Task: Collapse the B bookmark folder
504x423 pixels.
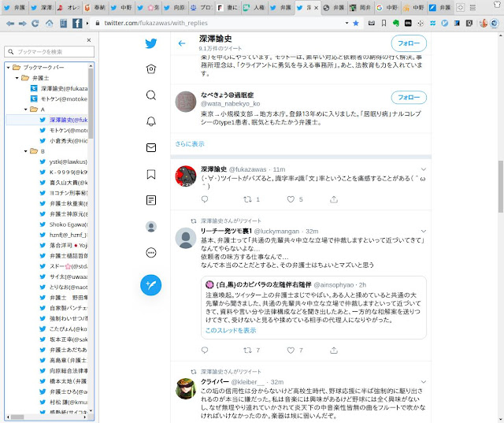Action: tap(26, 151)
